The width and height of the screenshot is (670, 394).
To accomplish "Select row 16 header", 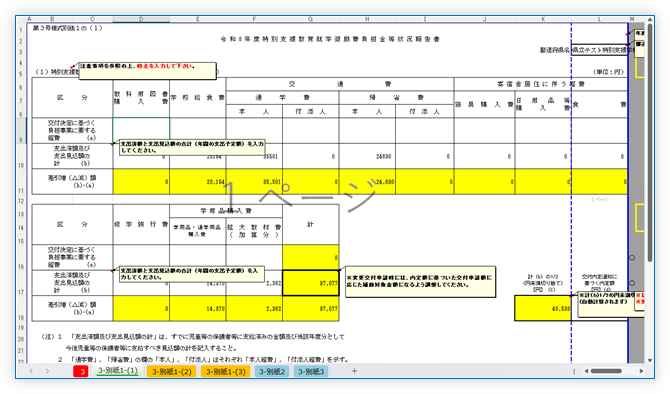I will point(21,257).
